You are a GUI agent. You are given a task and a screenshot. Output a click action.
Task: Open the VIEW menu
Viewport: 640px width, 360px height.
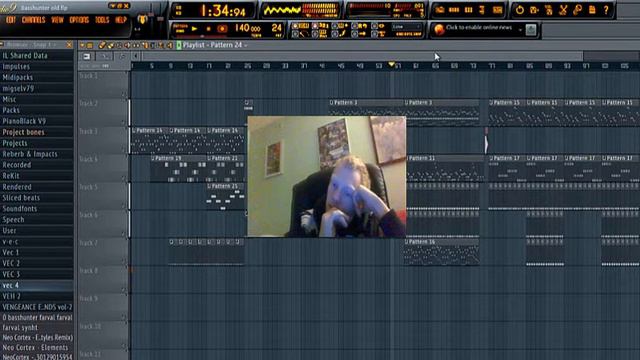point(57,20)
